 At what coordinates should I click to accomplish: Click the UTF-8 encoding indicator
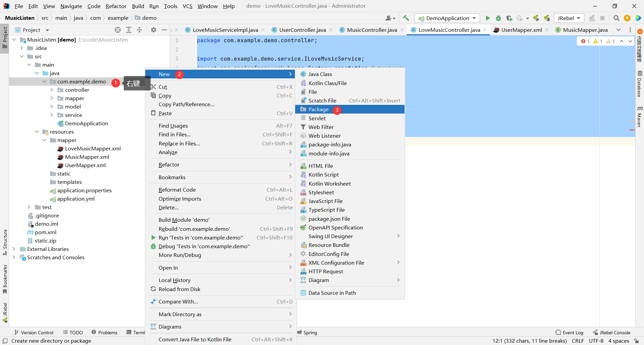click(596, 341)
